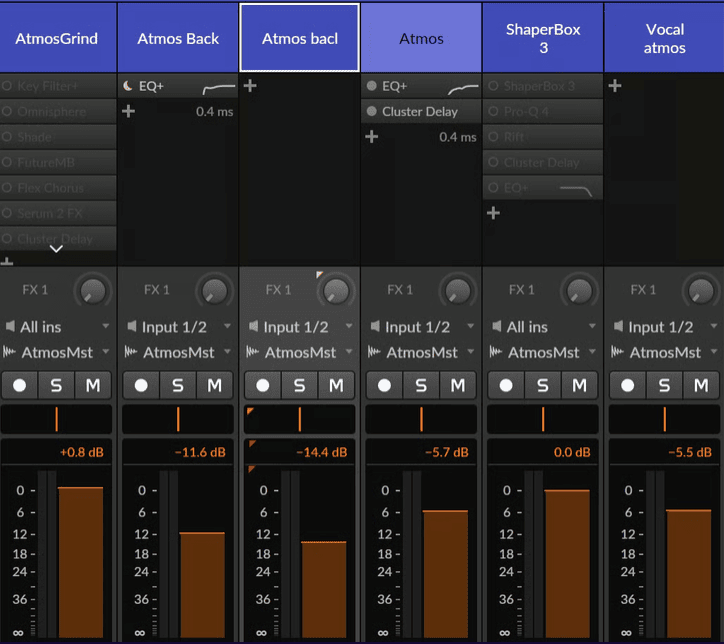724x644 pixels.
Task: Open Serum 2 FX device on AtmosGrind
Action: 58,213
